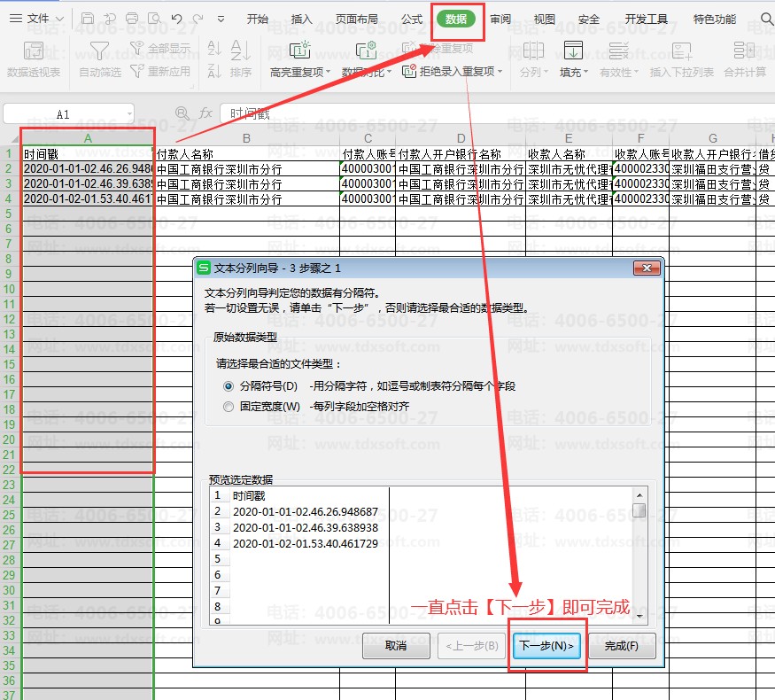The width and height of the screenshot is (775, 700).
Task: Click the 下一步(N)> button
Action: (546, 646)
